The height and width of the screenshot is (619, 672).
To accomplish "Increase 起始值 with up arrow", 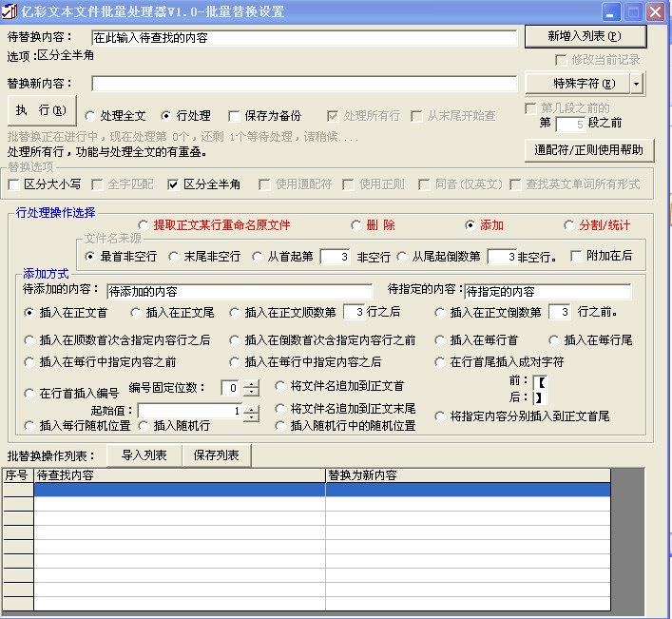I will [251, 410].
